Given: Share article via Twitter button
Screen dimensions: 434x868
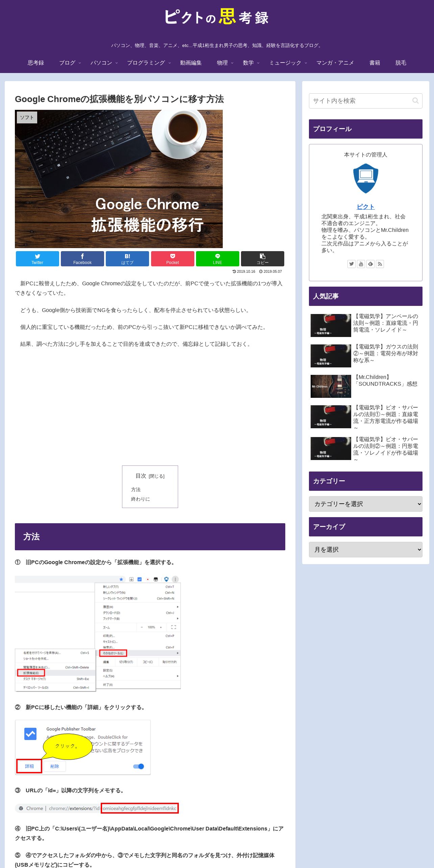Looking at the screenshot, I should tap(38, 259).
